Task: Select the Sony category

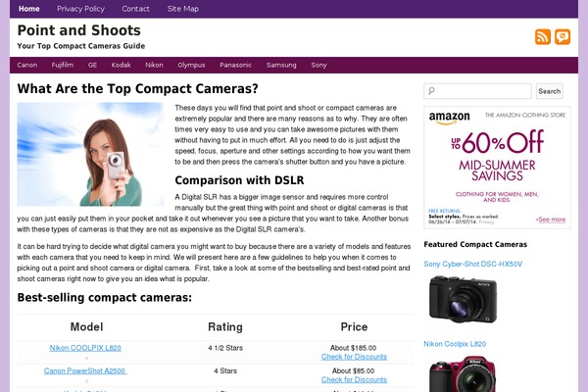Action: coord(318,65)
